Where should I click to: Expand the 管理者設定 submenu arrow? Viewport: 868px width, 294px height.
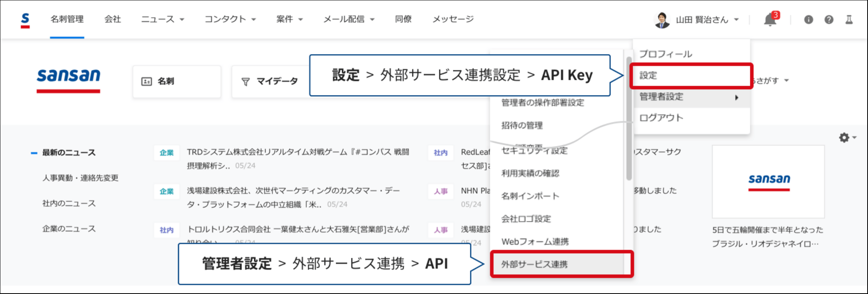737,97
